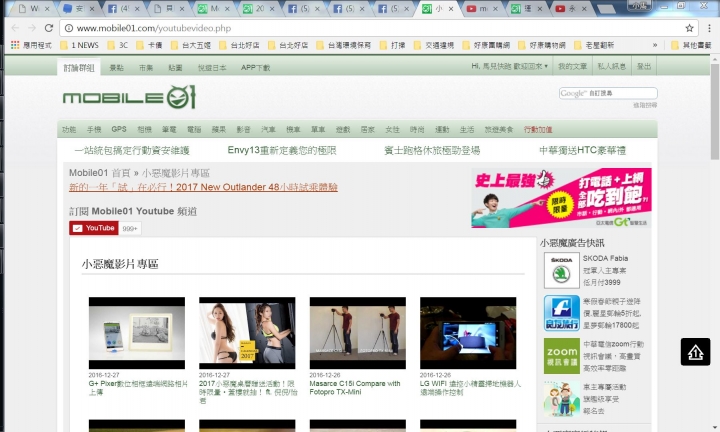Open the red 行動加值 menu item
Viewport: 720px width, 432px height.
click(x=538, y=129)
